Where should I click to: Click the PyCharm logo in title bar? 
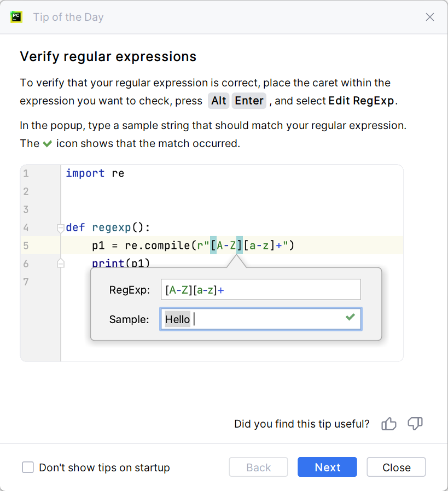coord(16,17)
